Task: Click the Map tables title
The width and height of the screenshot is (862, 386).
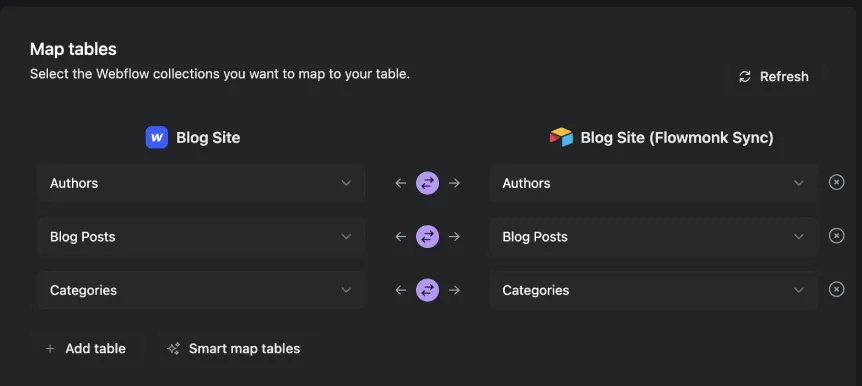Action: coord(73,49)
